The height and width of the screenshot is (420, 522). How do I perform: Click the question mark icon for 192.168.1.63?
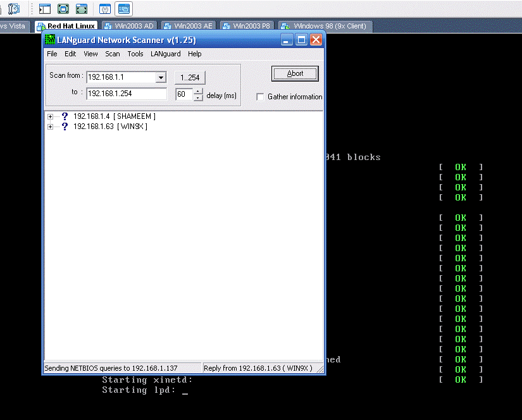[65, 127]
